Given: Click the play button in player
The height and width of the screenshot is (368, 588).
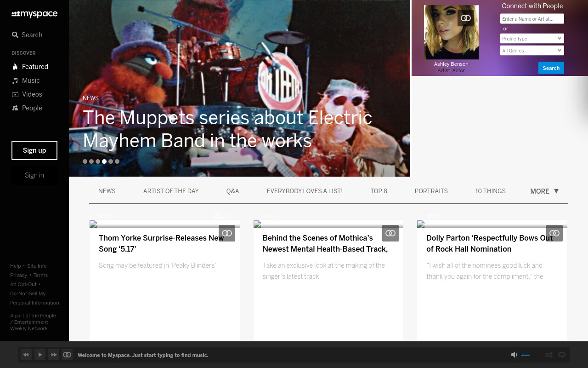Looking at the screenshot, I should click(x=40, y=355).
